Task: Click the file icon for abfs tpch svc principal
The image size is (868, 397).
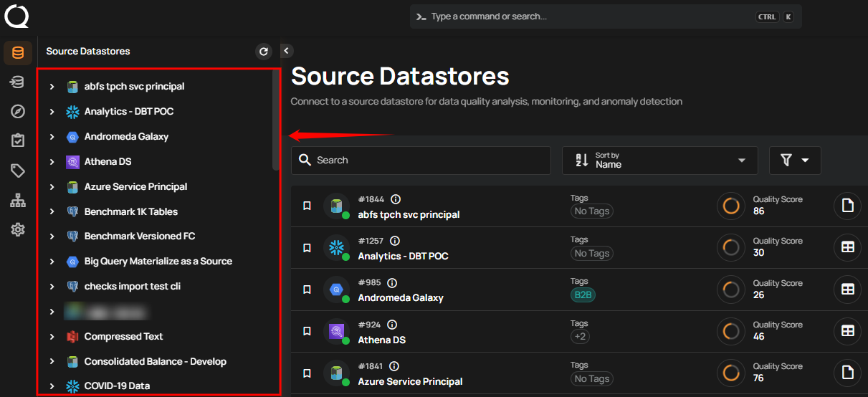Action: coord(847,206)
